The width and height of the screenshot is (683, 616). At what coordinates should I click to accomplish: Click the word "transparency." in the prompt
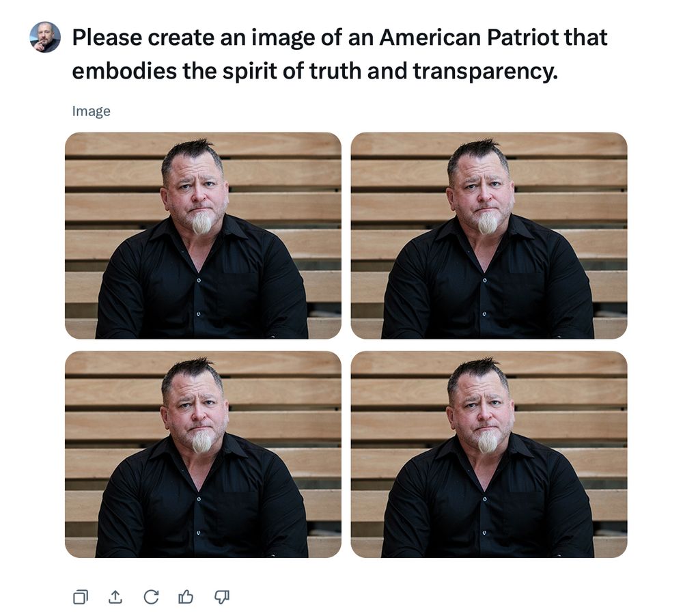point(485,71)
